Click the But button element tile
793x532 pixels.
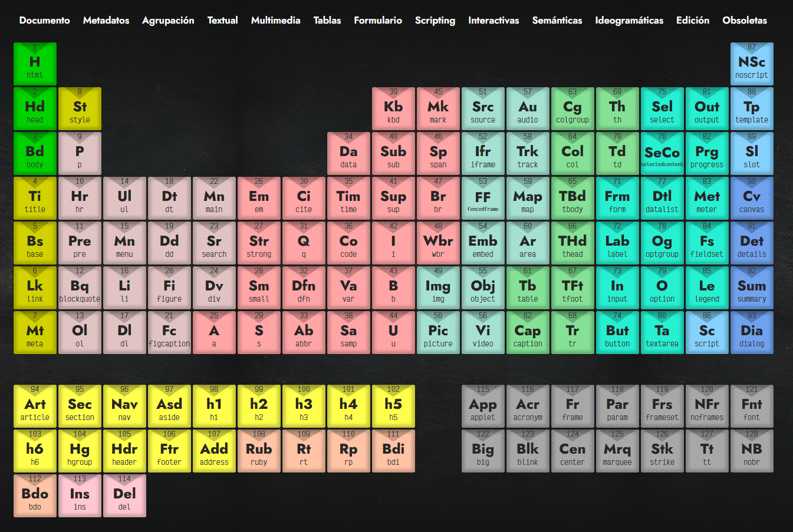tap(617, 333)
